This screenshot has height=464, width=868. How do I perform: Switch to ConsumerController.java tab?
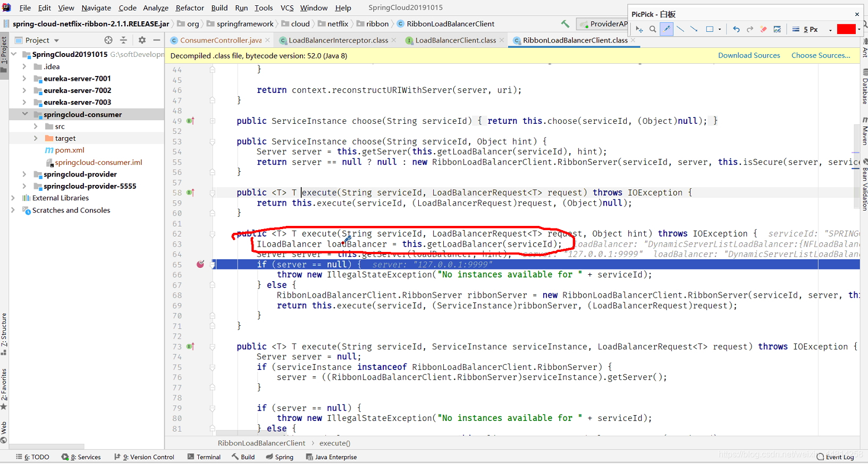[x=220, y=40]
